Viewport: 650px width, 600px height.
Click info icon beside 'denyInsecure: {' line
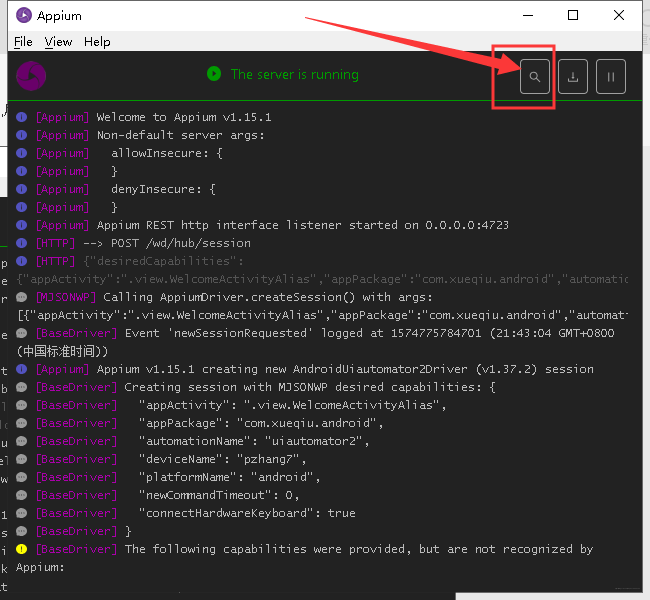click(22, 189)
